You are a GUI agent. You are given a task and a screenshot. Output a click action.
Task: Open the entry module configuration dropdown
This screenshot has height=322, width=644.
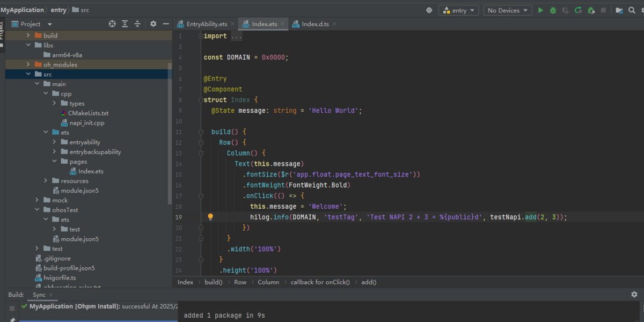tap(458, 10)
